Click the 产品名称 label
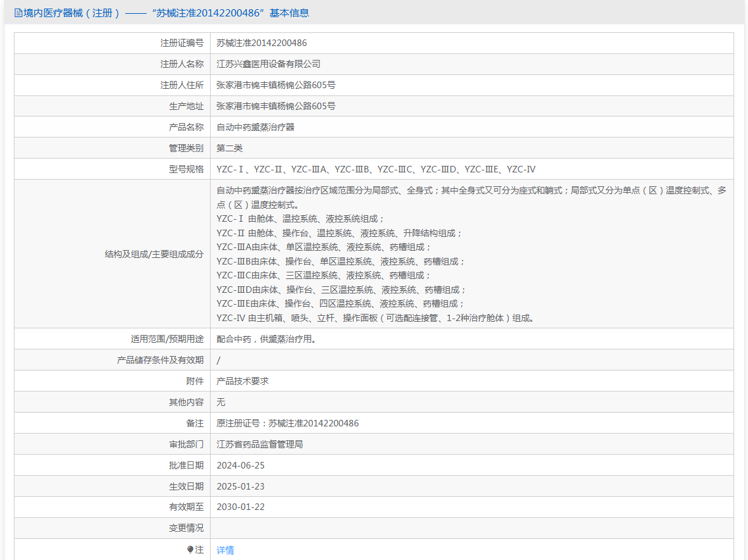The height and width of the screenshot is (560, 748). pos(186,127)
